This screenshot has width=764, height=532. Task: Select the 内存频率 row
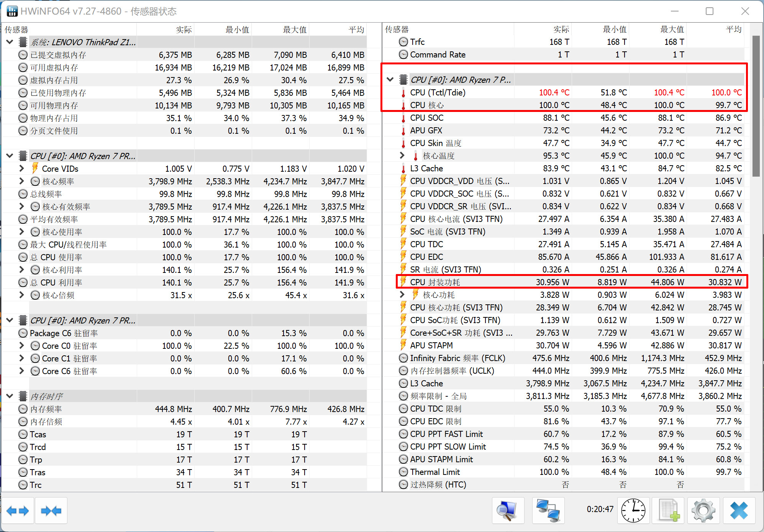coord(185,409)
